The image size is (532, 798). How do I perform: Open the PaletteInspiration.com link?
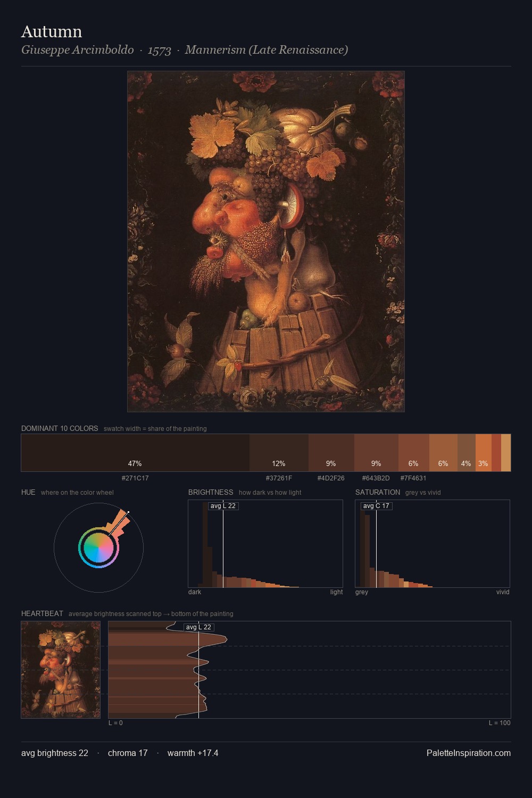(x=469, y=753)
